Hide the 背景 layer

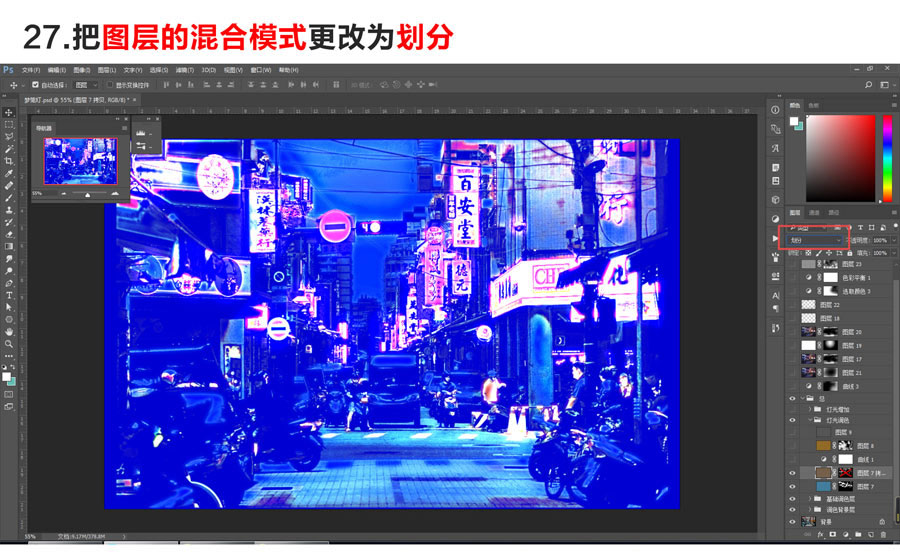click(793, 522)
